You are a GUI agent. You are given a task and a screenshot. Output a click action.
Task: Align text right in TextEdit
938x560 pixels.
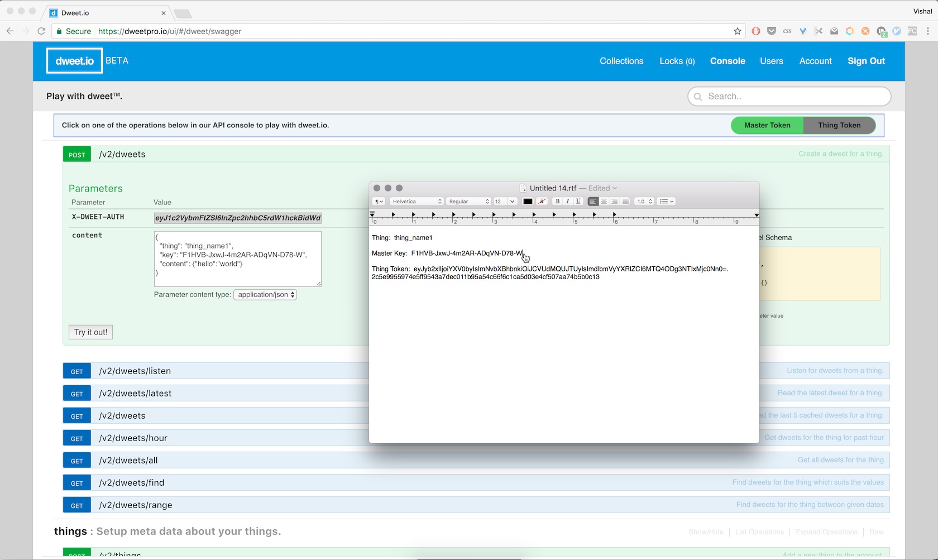[614, 202]
